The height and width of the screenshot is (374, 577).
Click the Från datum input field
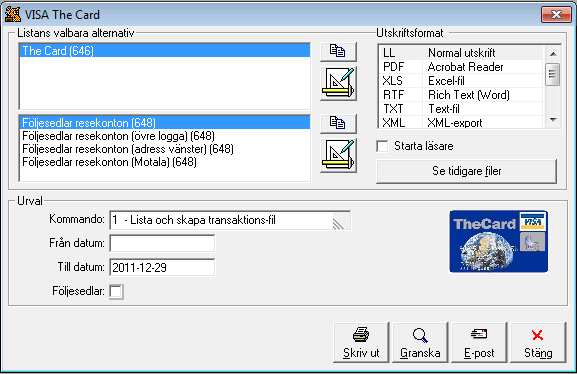point(162,244)
